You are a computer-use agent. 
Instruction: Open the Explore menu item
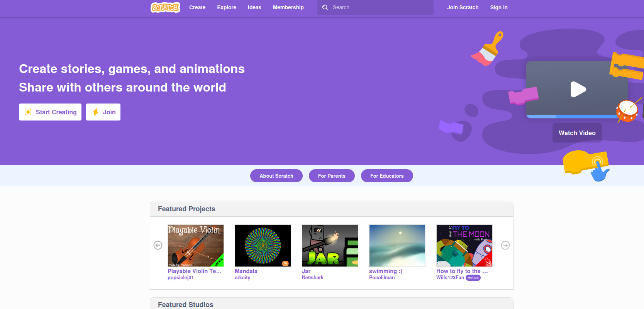click(x=227, y=7)
